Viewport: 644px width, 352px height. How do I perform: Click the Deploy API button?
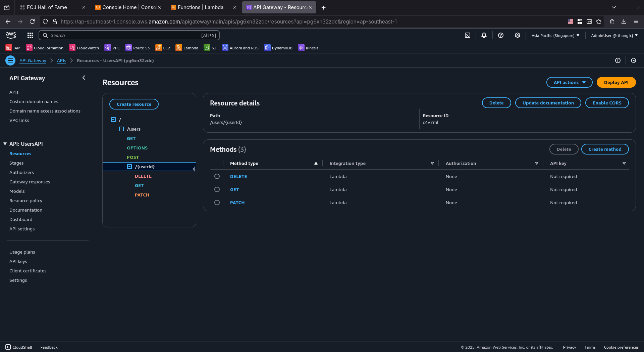[x=616, y=82]
